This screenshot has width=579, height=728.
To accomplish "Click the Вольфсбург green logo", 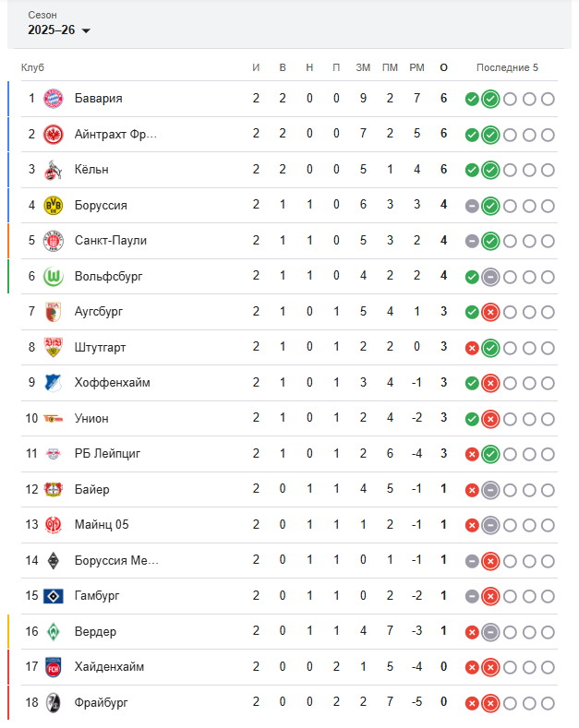I will pyautogui.click(x=53, y=277).
